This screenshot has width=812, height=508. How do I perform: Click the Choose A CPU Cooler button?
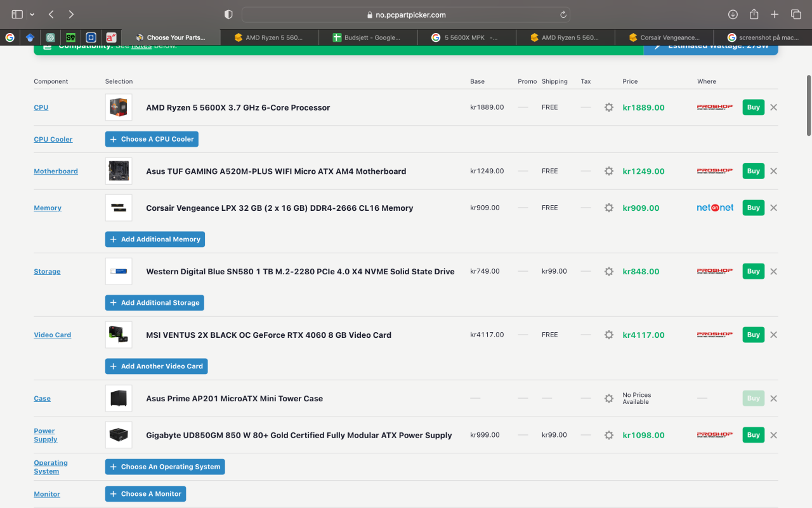point(152,139)
